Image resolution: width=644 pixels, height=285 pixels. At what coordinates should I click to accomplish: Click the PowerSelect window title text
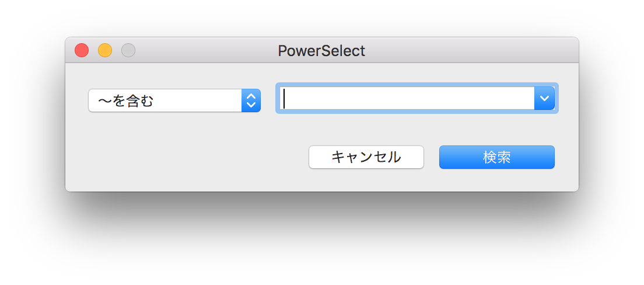tap(321, 51)
